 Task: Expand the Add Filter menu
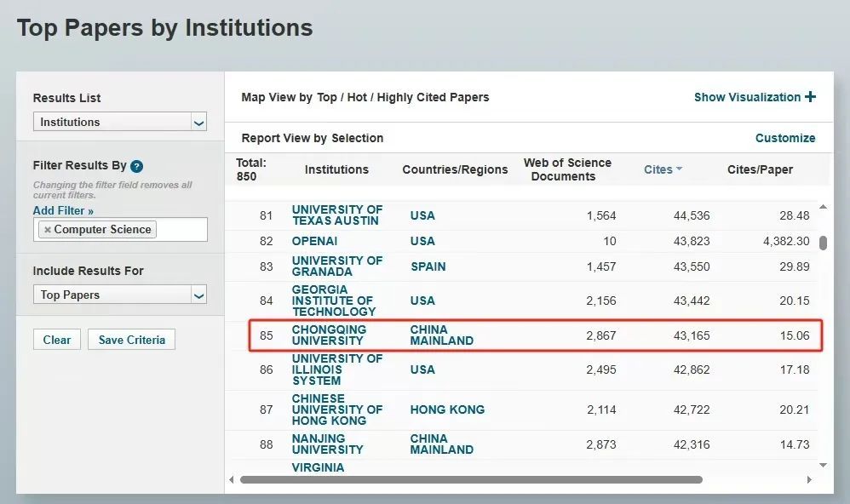coord(63,210)
